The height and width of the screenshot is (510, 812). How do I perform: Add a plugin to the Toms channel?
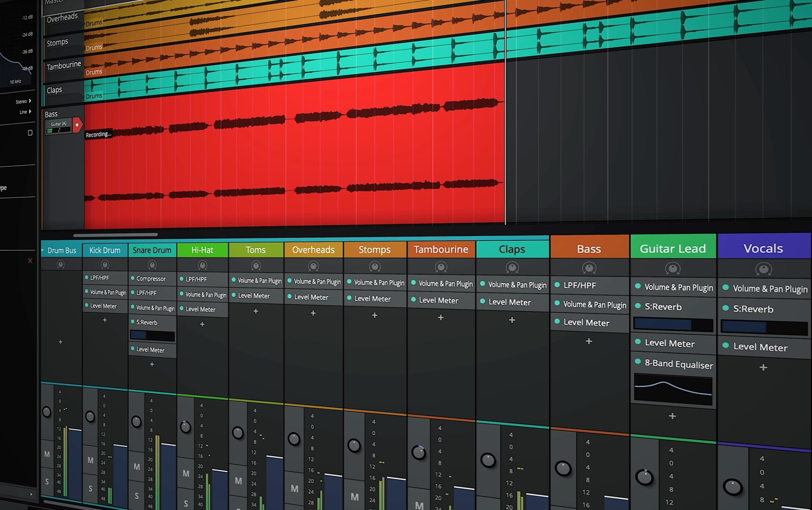255,311
